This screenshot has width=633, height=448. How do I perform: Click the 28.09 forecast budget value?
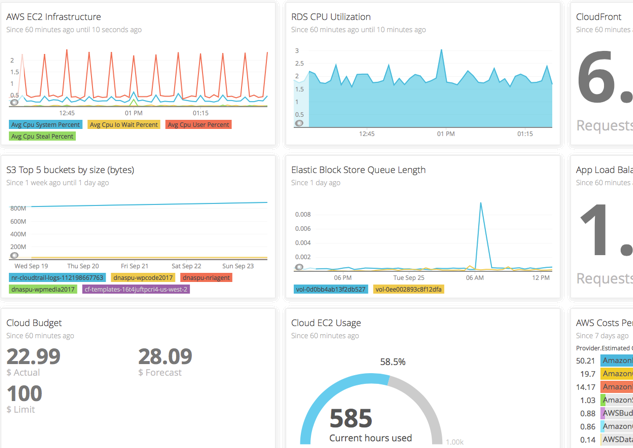point(165,356)
